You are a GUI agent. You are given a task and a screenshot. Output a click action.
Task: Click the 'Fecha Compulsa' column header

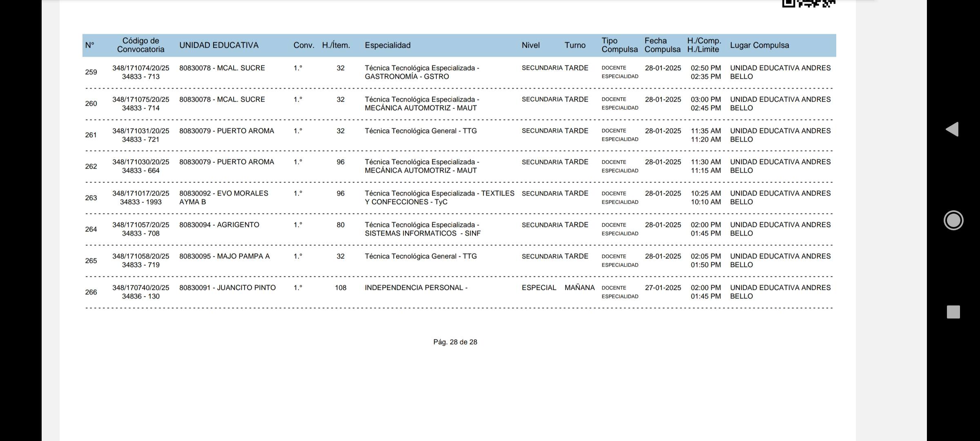[x=662, y=45]
